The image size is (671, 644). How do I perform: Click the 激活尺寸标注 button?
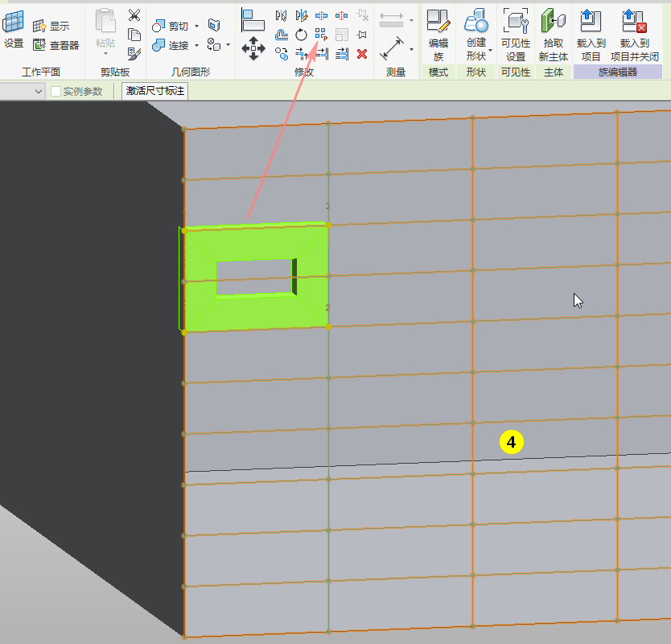coord(155,91)
